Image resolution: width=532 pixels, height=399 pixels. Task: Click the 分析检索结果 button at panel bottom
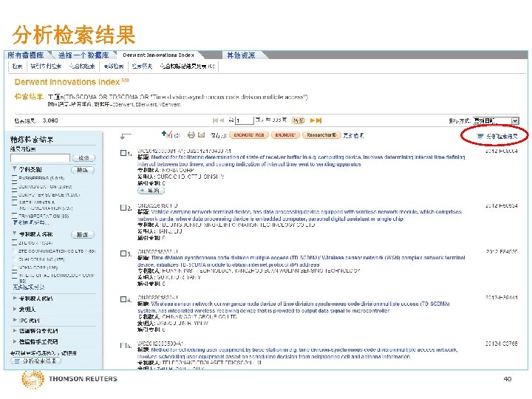point(36,361)
